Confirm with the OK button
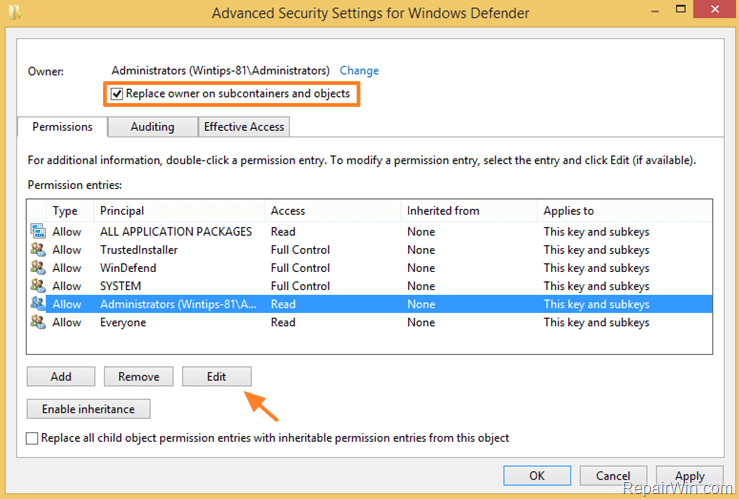This screenshot has width=739, height=499. 537,475
